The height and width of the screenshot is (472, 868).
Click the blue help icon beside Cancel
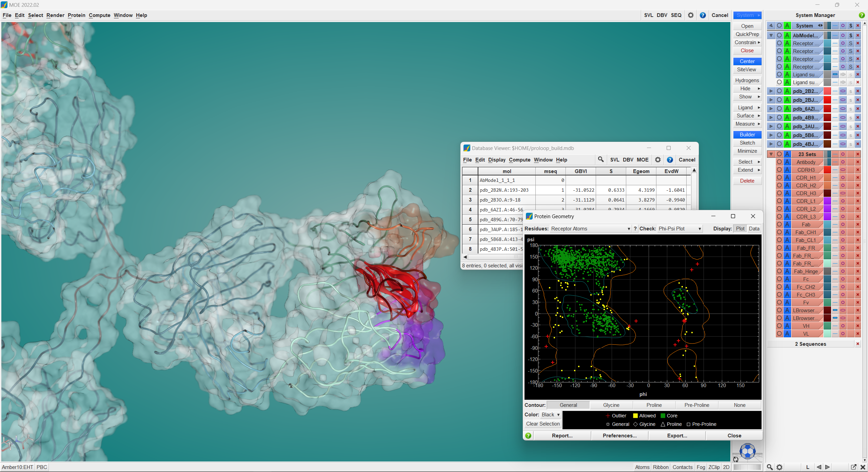[703, 15]
